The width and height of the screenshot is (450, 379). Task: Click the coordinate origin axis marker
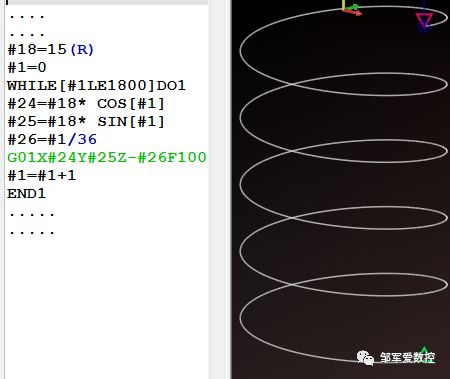click(351, 8)
